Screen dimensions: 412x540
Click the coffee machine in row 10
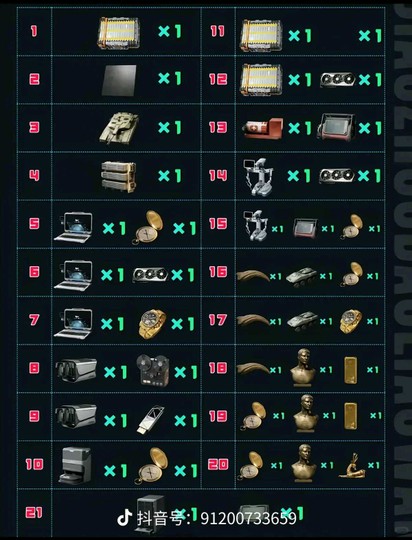click(75, 465)
